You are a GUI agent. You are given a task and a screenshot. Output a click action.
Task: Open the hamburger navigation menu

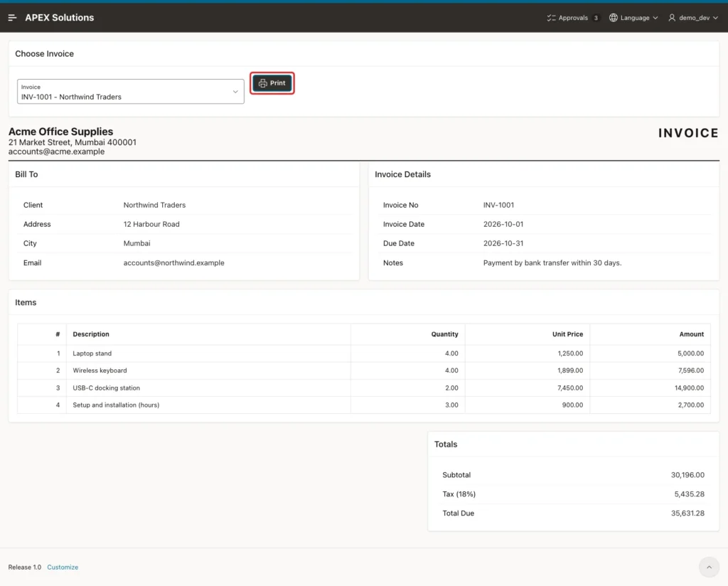(13, 18)
